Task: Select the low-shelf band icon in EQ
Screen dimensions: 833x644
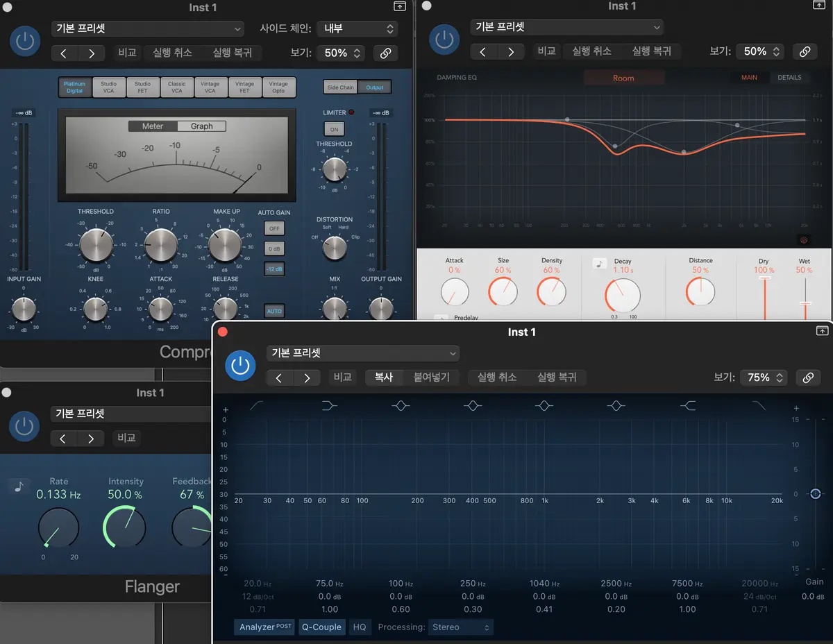Action: pos(329,406)
